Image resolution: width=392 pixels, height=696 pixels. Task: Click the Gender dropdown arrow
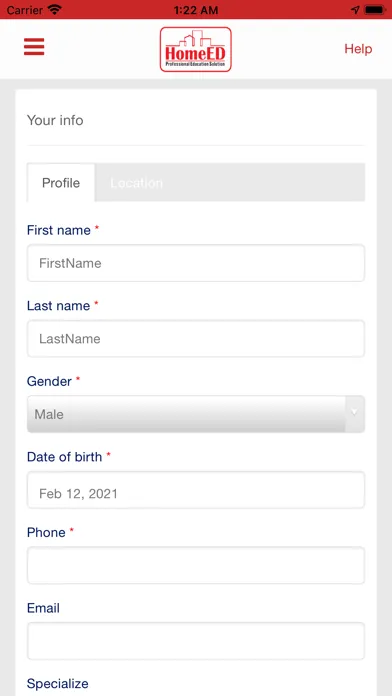[355, 414]
